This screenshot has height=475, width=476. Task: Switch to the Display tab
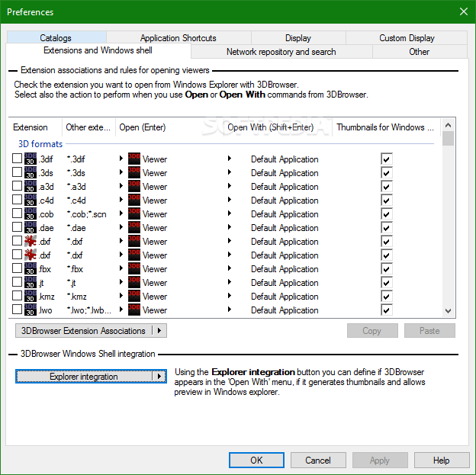(x=298, y=37)
